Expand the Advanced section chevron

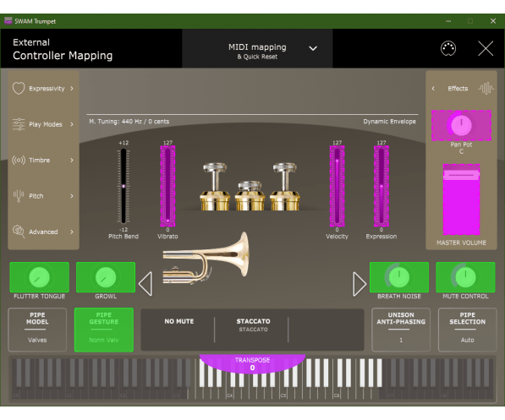(72, 232)
